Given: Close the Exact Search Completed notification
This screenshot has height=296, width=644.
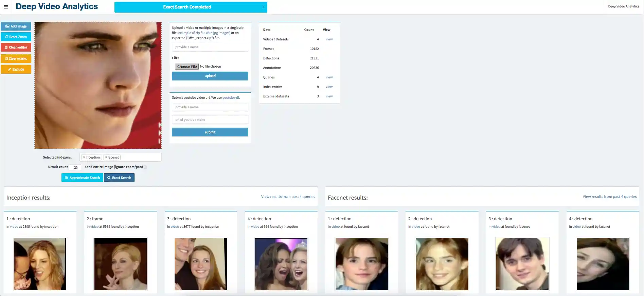Looking at the screenshot, I should pyautogui.click(x=263, y=7).
